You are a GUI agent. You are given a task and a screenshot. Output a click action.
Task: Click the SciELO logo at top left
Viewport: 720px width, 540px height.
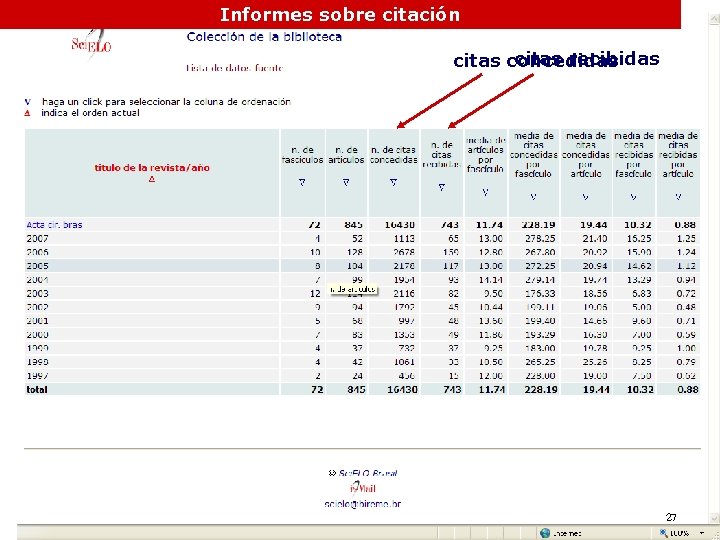[x=91, y=45]
